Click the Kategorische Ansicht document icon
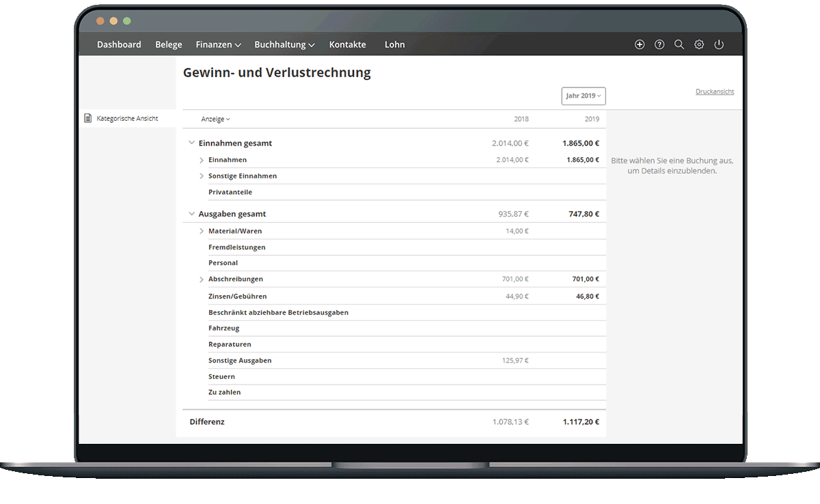This screenshot has height=504, width=820. click(x=87, y=118)
